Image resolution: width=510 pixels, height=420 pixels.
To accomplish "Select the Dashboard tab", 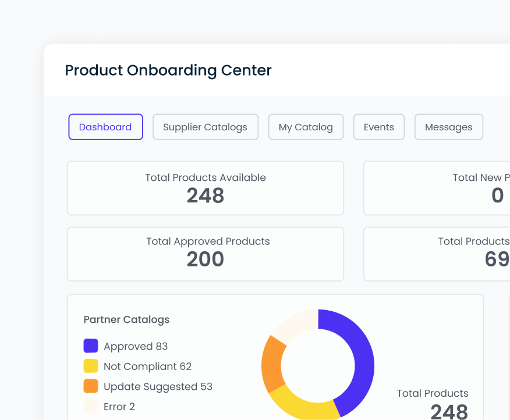I will (105, 127).
